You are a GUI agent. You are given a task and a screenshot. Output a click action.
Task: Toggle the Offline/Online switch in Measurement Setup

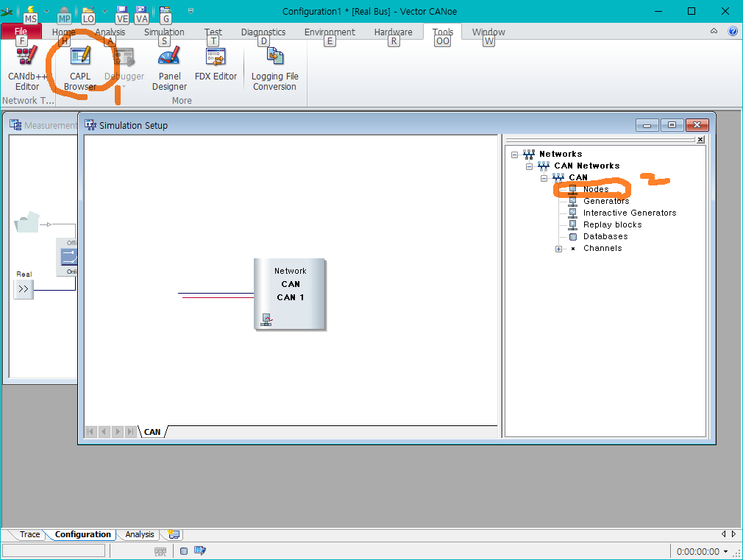(69, 257)
